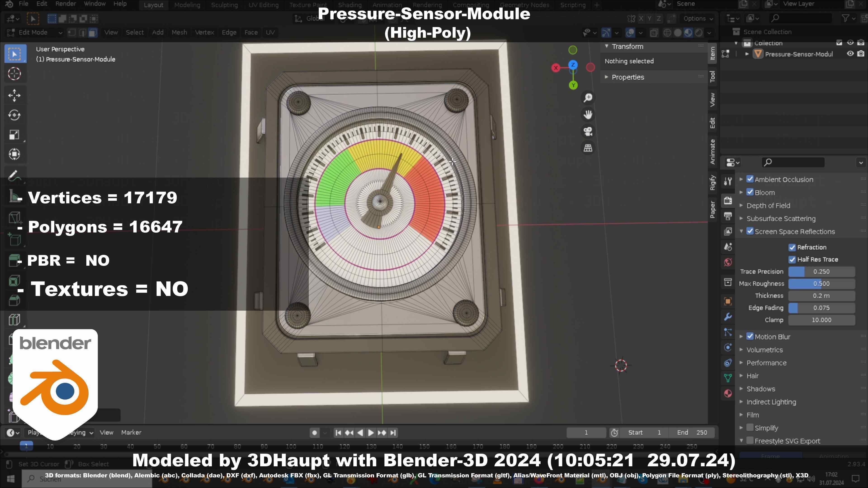Click the pan hand viewport icon

[x=588, y=115]
